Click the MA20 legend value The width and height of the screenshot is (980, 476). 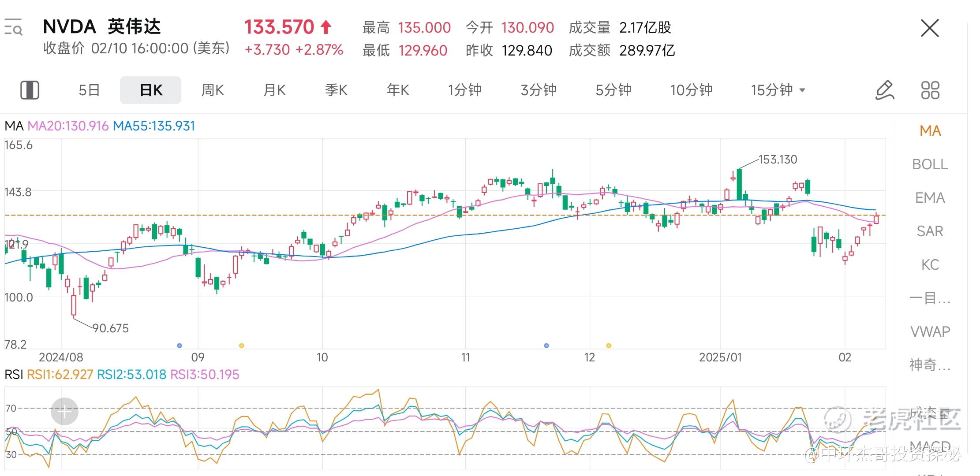[68, 126]
